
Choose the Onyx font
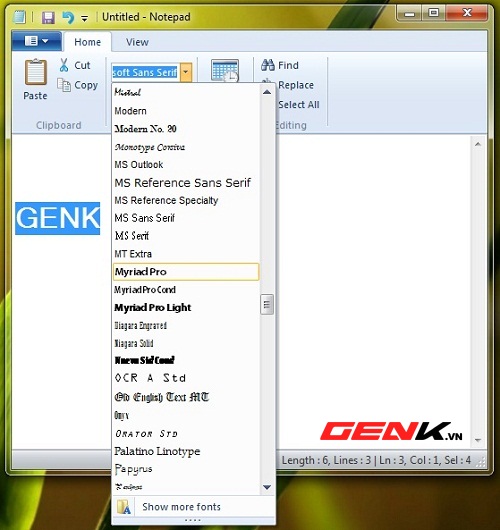pyautogui.click(x=186, y=415)
